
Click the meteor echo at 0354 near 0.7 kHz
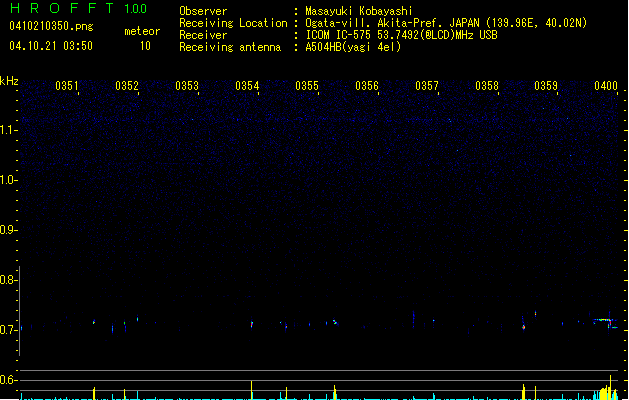pos(252,324)
